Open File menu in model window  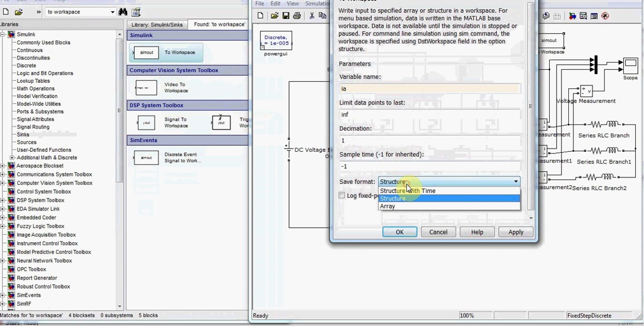click(260, 3)
